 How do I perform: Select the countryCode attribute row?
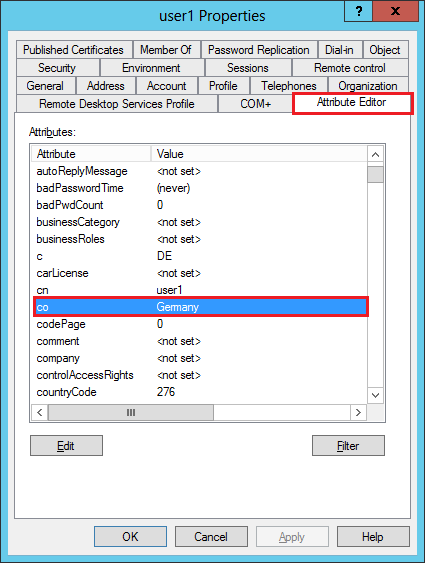200,392
